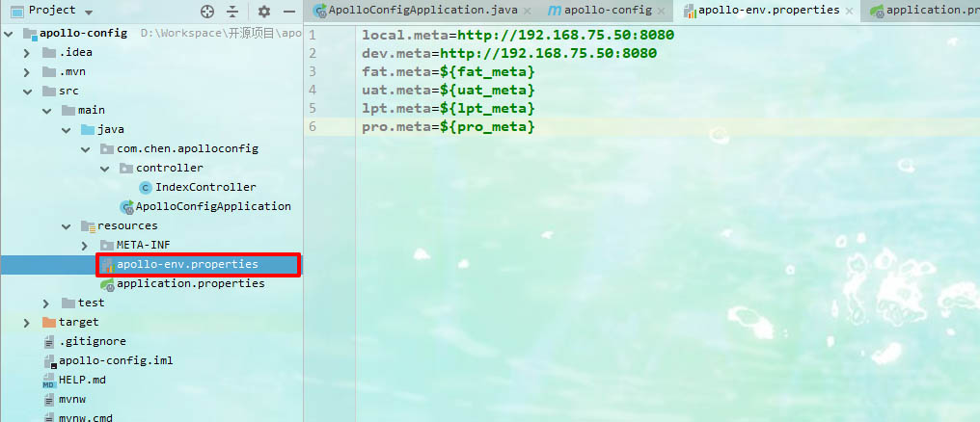Click line number 3 in the gutter
The width and height of the screenshot is (980, 422).
tap(313, 72)
